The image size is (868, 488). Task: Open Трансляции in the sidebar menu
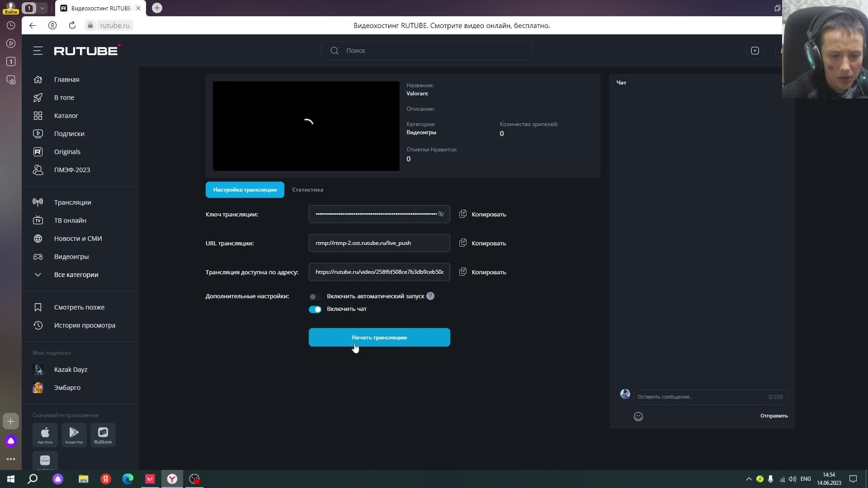tap(72, 202)
